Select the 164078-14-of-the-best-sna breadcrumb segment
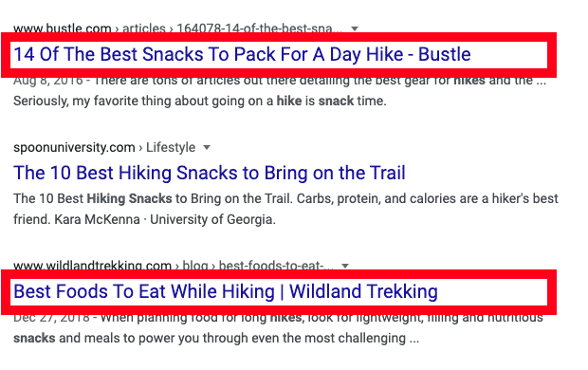The width and height of the screenshot is (588, 370). (260, 28)
